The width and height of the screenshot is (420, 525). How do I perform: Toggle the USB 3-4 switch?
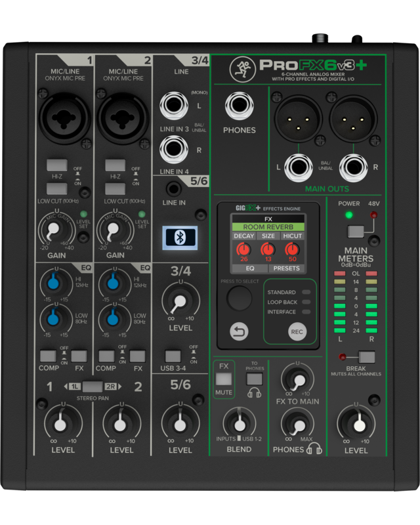(173, 356)
